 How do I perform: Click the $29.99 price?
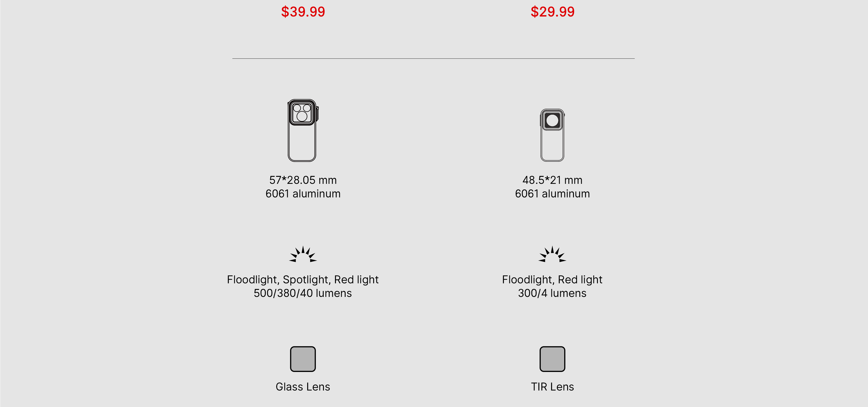[552, 12]
